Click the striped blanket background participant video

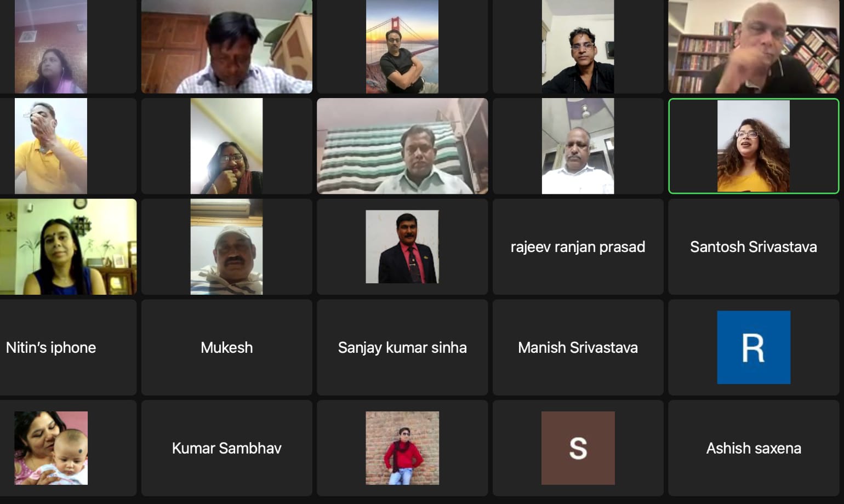click(402, 146)
